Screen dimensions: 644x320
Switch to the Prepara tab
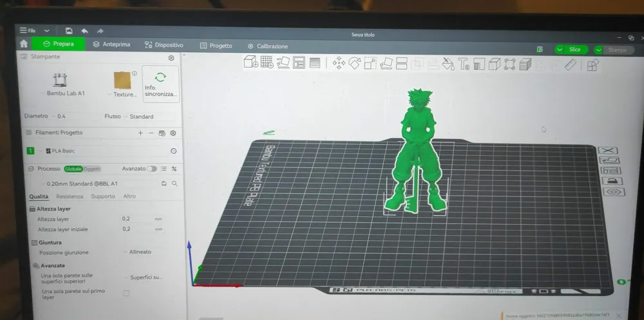[59, 44]
